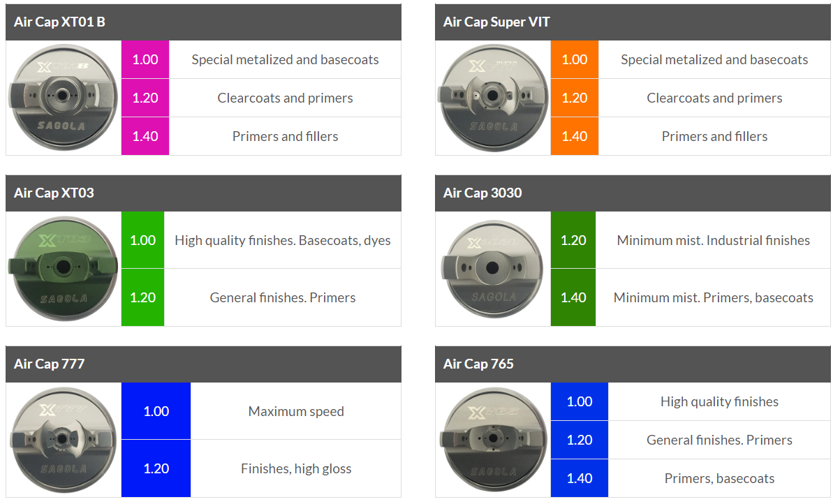The height and width of the screenshot is (504, 833).
Task: Click the magenta 1.00 nozzle size swatch
Action: pos(145,59)
